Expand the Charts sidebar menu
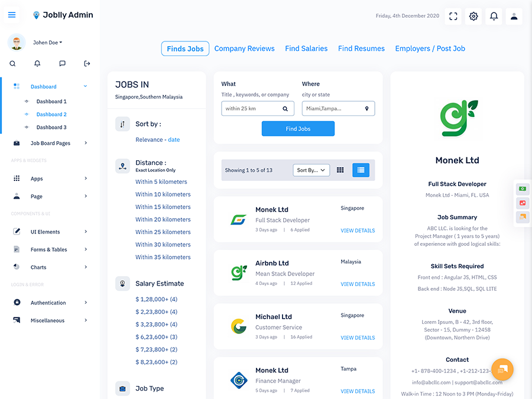Viewport: 532px width, 399px height. [x=50, y=267]
